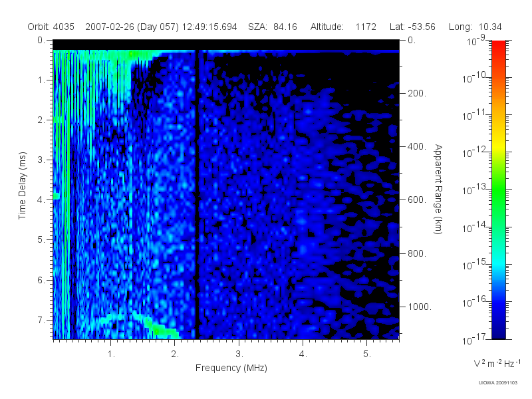
Task: Click the 10^-17 color scale label
Action: 473,339
